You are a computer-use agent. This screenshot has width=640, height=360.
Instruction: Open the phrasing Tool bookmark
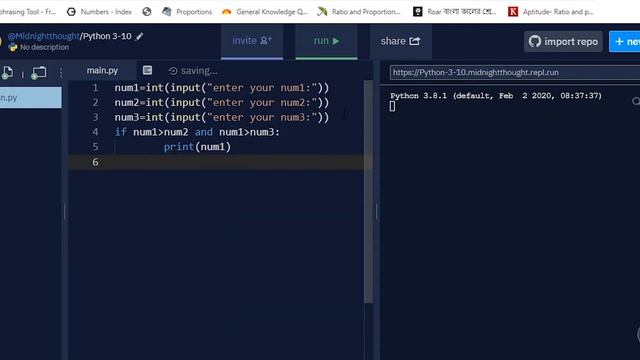click(28, 11)
